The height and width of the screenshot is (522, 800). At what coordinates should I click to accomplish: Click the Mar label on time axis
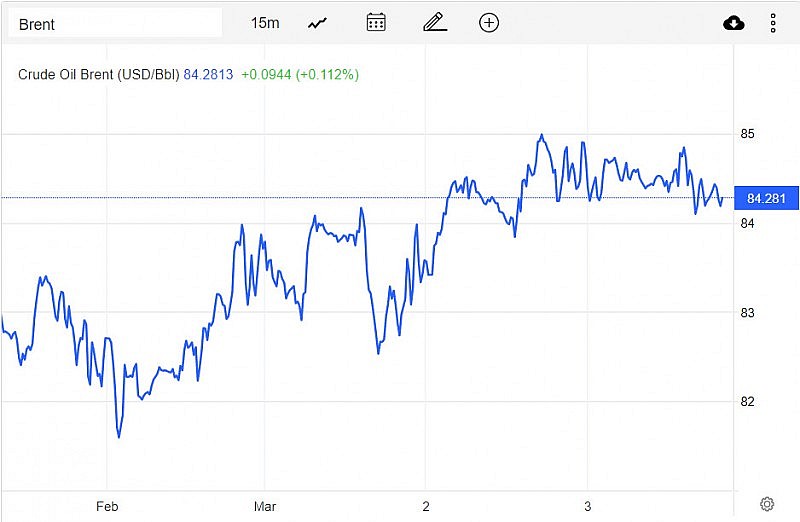point(265,506)
